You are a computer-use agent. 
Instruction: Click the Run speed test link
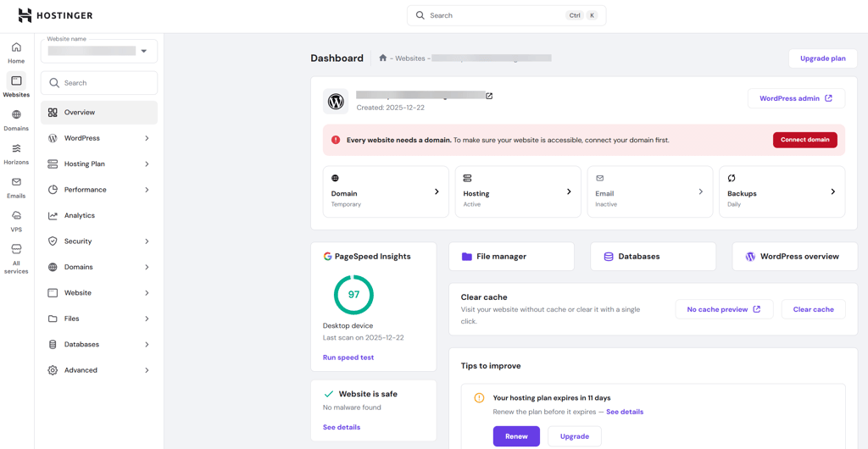(x=348, y=358)
